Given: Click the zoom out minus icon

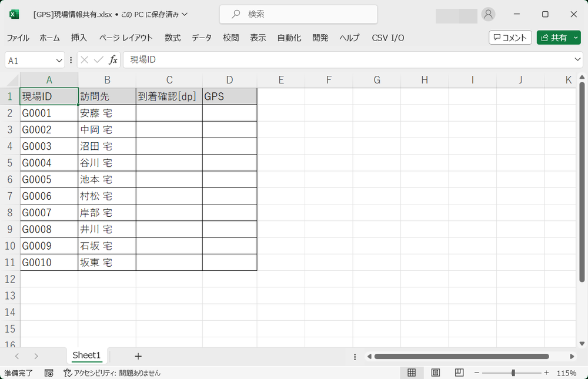Looking at the screenshot, I should coord(477,373).
